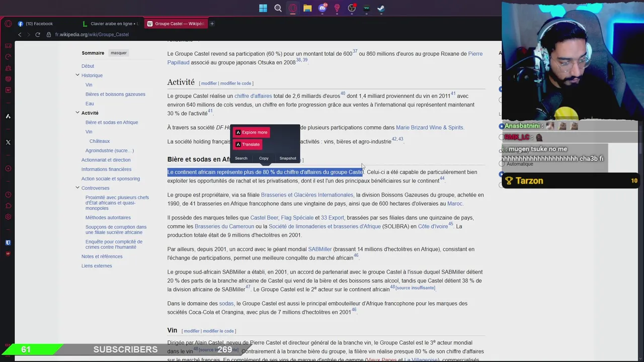Jump to Action sociale et sponsoring
This screenshot has height=362, width=644.
111,178
